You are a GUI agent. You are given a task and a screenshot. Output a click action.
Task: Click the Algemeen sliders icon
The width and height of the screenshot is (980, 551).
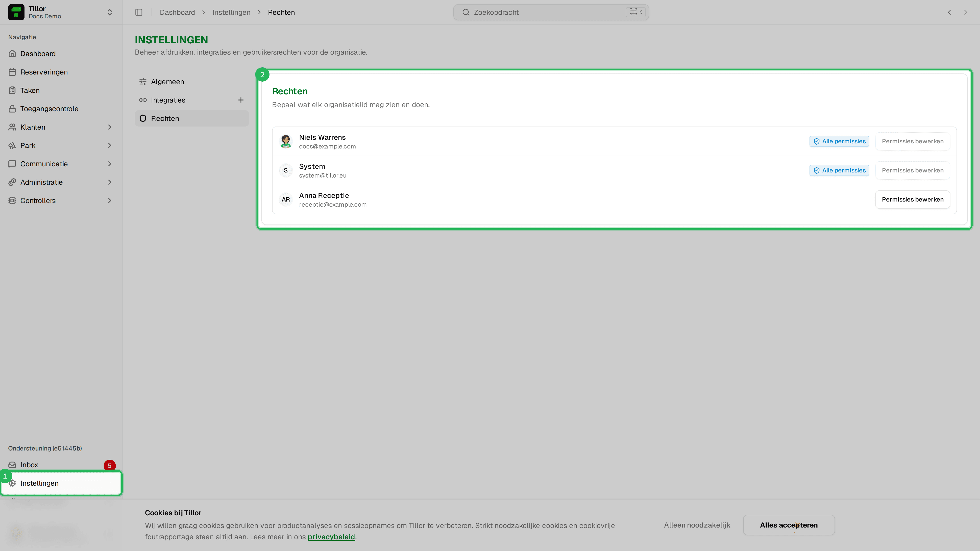point(143,82)
